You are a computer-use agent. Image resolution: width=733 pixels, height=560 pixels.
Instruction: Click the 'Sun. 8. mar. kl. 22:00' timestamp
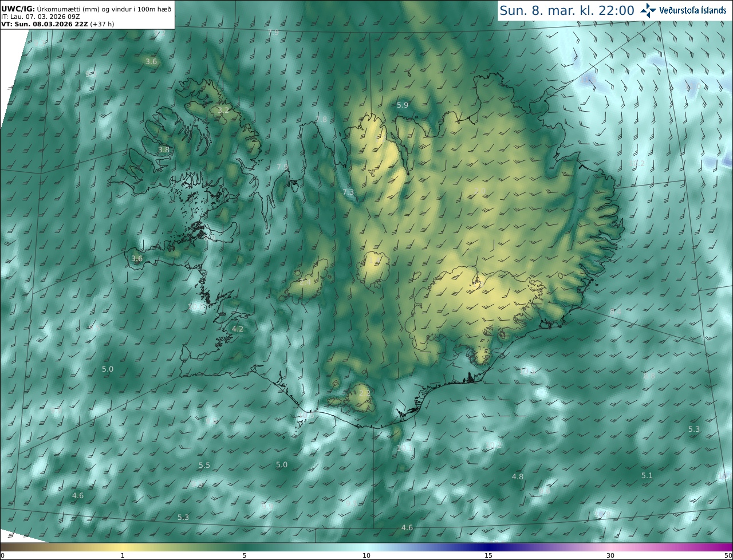click(567, 10)
